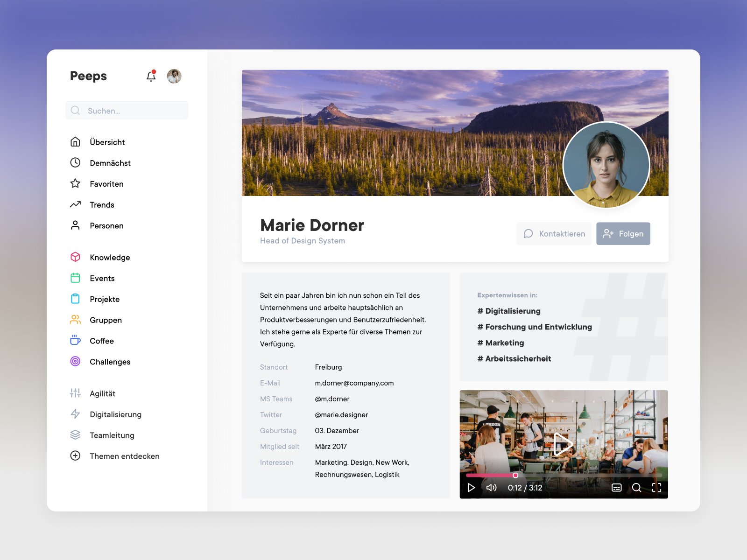Screen dimensions: 747x560
Task: Click the Kontaktieren button
Action: pyautogui.click(x=554, y=234)
